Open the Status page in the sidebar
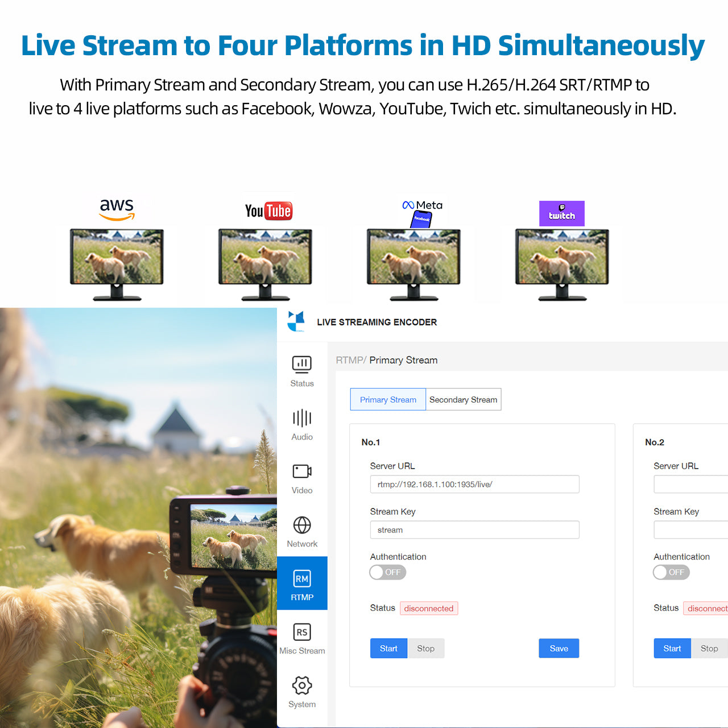The image size is (728, 728). tap(302, 371)
